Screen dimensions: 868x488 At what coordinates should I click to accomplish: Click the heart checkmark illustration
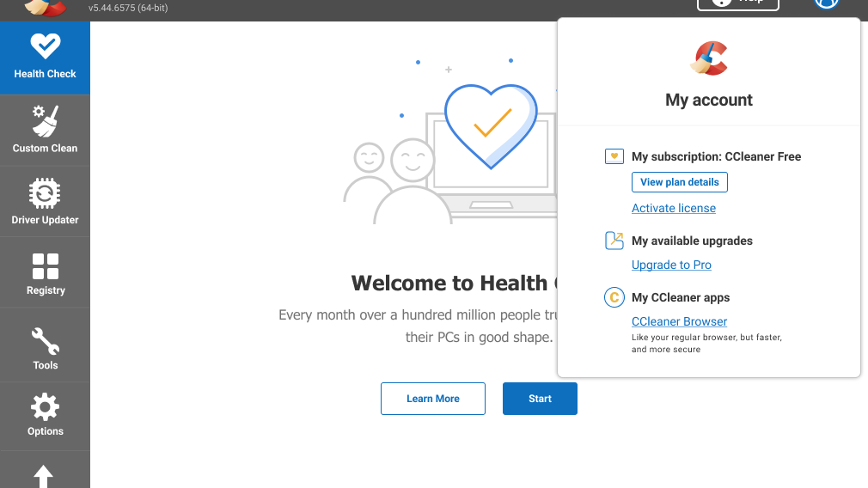point(491,126)
